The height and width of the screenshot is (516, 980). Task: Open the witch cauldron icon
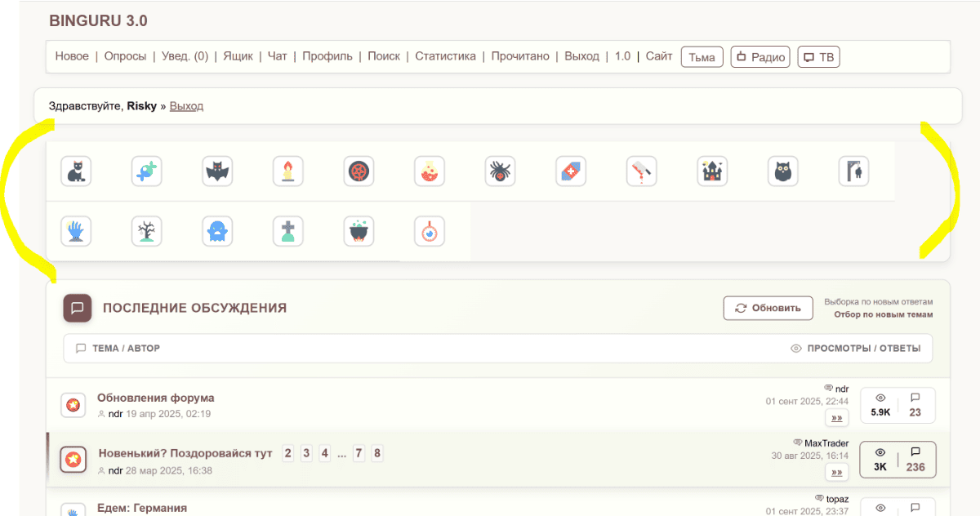point(359,232)
